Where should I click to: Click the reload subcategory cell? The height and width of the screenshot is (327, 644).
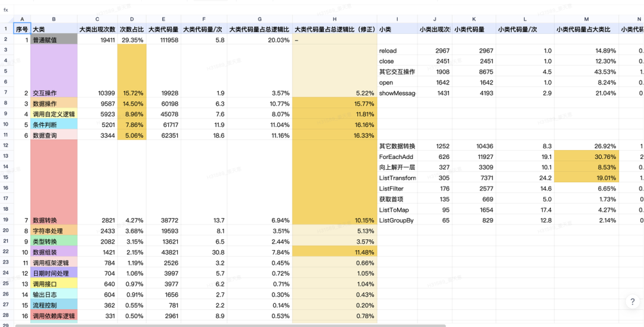[397, 51]
